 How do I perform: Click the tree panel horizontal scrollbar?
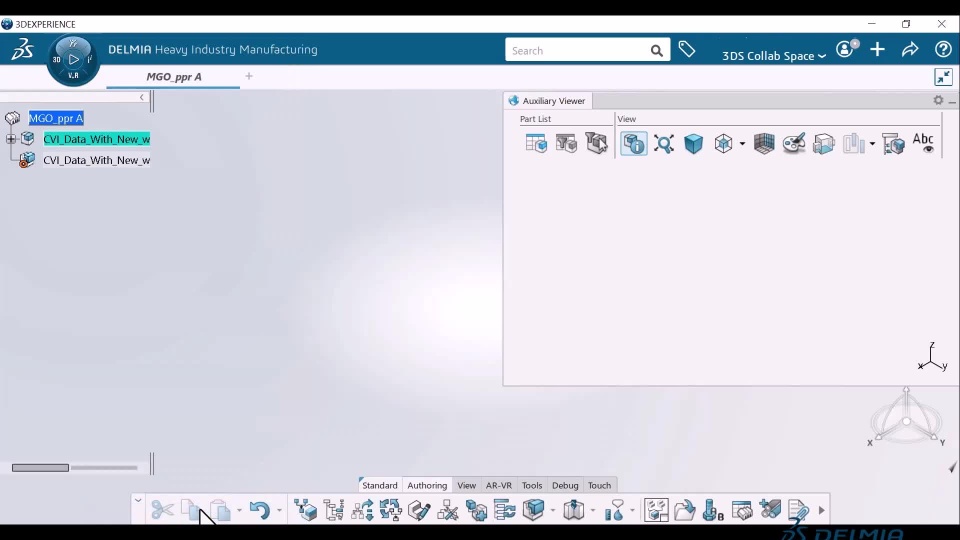[40, 468]
